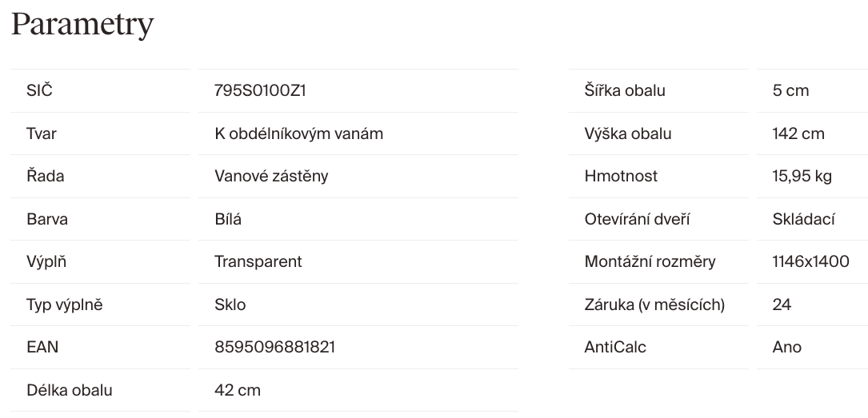Viewport: 868px width, 418px height.
Task: Click the Délka obalu value 42 cm
Action: coord(238,390)
